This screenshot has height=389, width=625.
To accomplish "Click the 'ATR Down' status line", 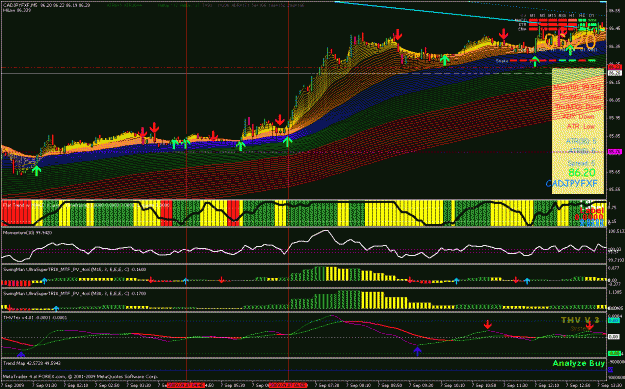I will [578, 116].
